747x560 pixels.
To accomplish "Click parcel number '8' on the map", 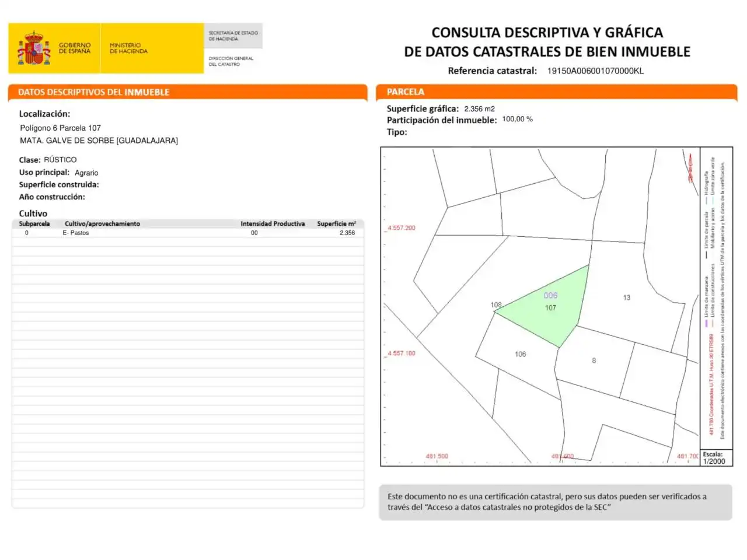I will pos(594,360).
